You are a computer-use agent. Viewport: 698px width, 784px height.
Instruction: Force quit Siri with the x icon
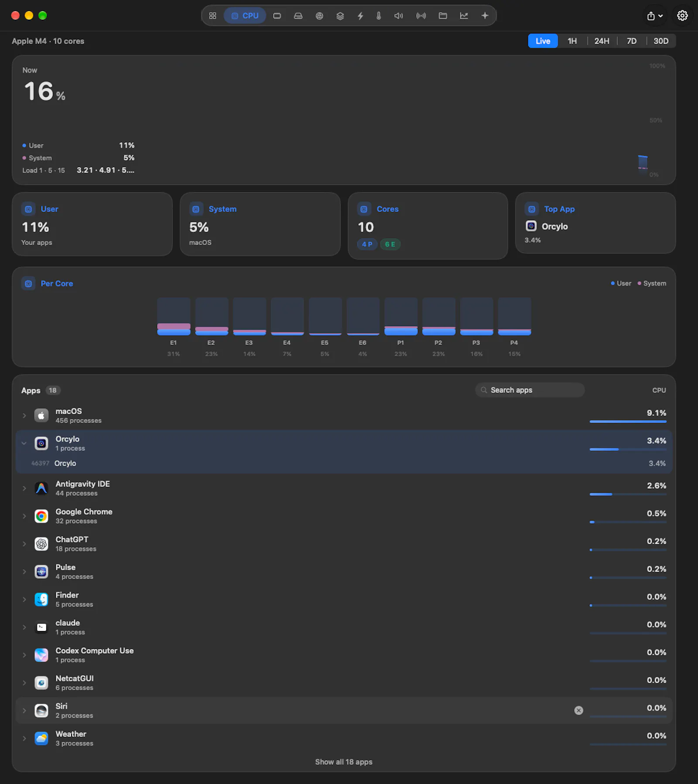pos(578,710)
